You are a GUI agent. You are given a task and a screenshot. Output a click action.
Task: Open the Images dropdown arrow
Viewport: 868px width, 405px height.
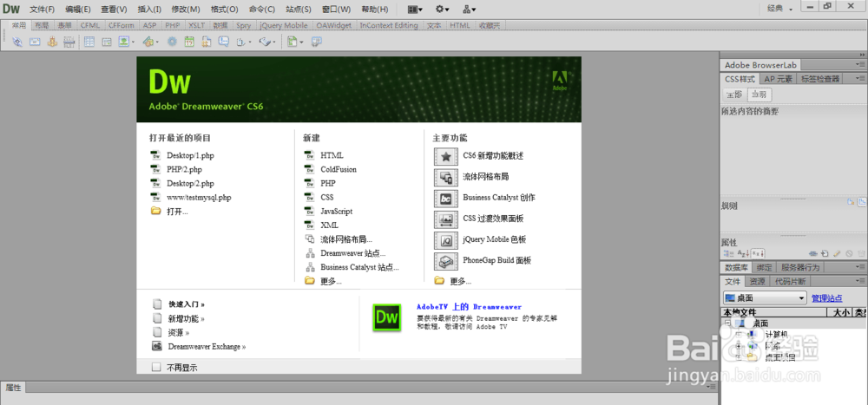coord(134,42)
